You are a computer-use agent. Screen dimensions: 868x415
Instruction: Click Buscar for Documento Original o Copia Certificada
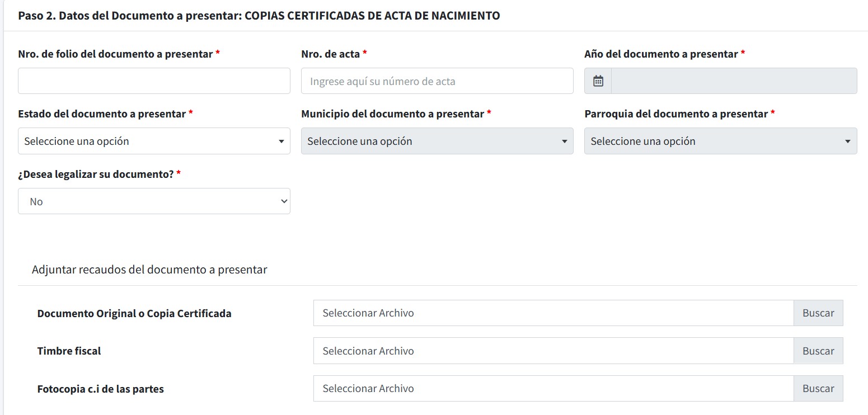pyautogui.click(x=818, y=313)
